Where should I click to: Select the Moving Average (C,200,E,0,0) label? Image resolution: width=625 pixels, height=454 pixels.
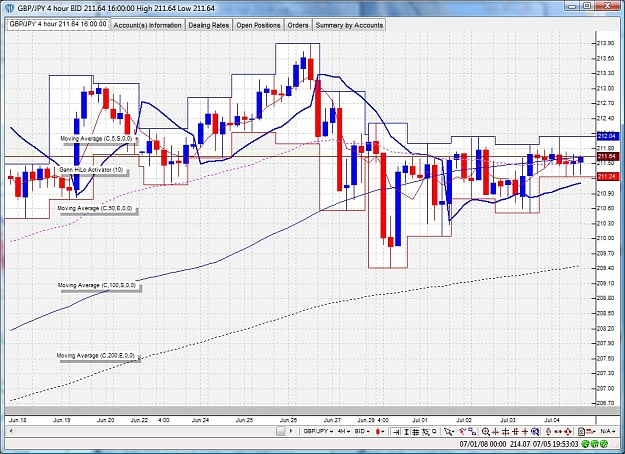96,356
